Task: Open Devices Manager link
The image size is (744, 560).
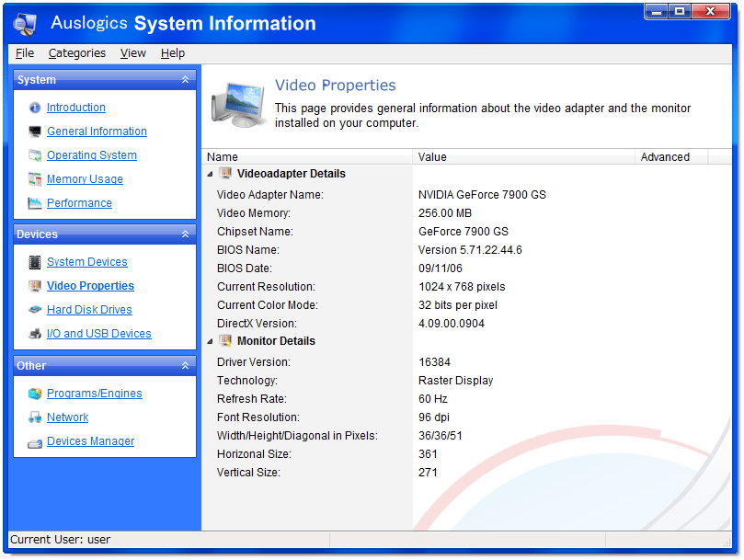Action: (90, 441)
